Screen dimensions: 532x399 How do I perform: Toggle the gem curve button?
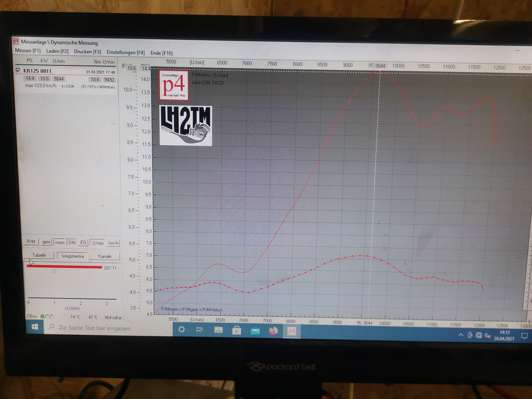(x=46, y=242)
